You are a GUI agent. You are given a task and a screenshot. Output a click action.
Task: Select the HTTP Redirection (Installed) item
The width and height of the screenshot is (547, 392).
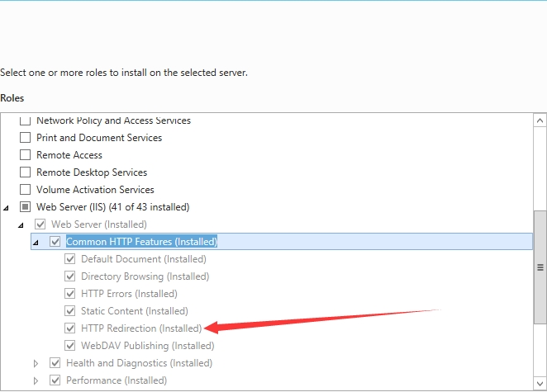(141, 328)
